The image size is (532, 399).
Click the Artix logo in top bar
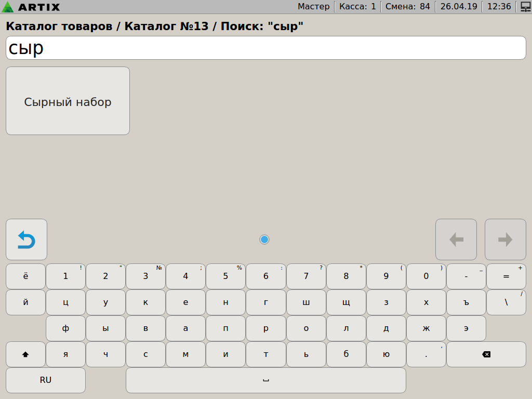pyautogui.click(x=31, y=7)
